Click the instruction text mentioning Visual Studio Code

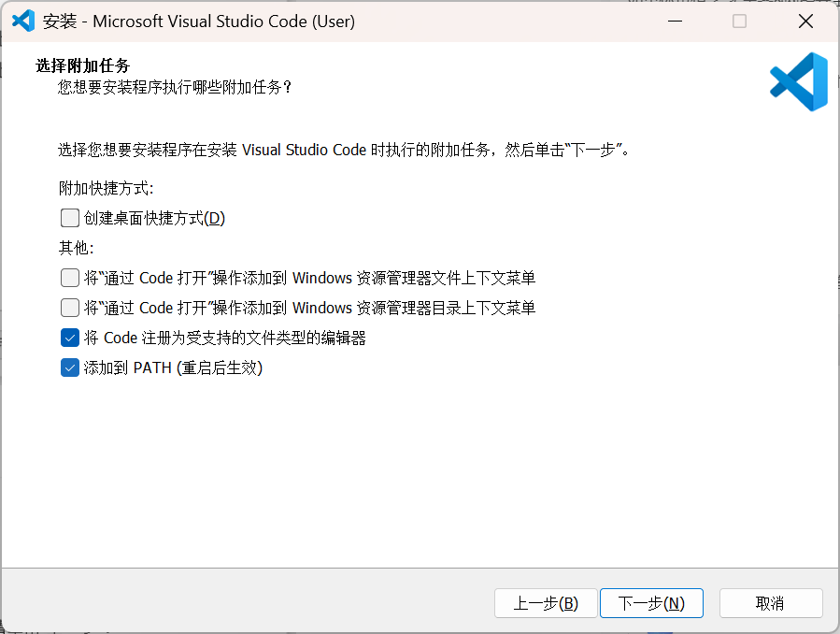pyautogui.click(x=344, y=150)
